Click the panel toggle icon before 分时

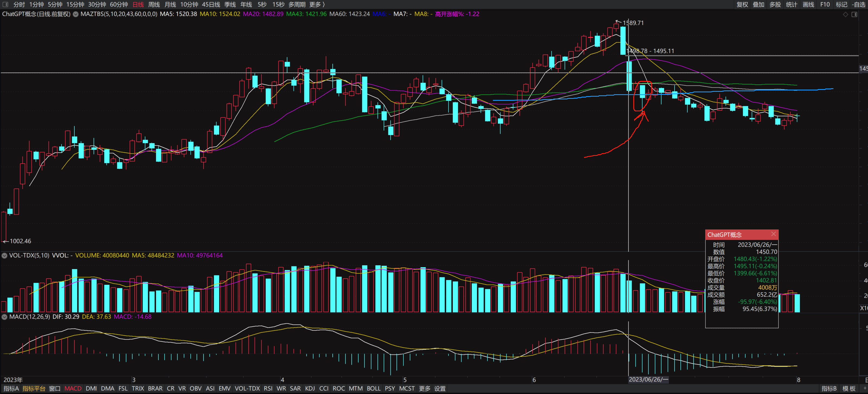[x=5, y=4]
